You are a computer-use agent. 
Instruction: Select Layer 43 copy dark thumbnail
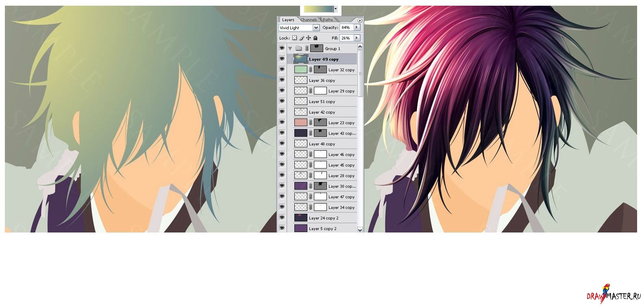click(x=301, y=133)
